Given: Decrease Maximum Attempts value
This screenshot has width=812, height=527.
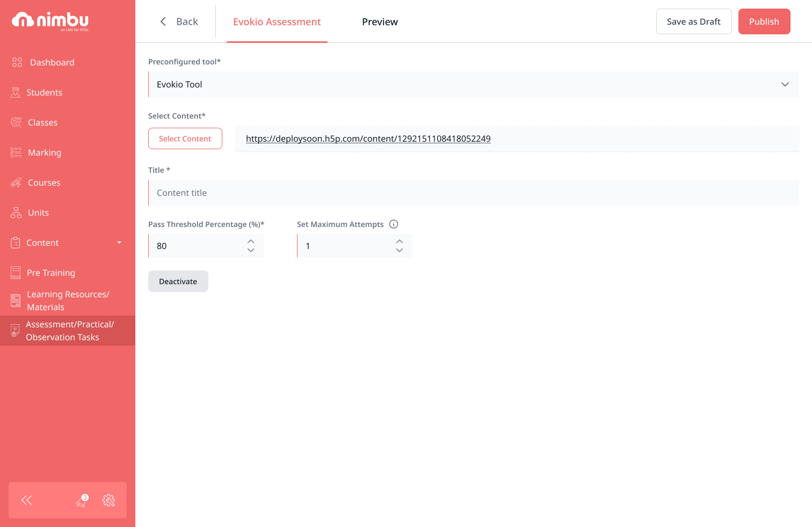Looking at the screenshot, I should tap(400, 251).
